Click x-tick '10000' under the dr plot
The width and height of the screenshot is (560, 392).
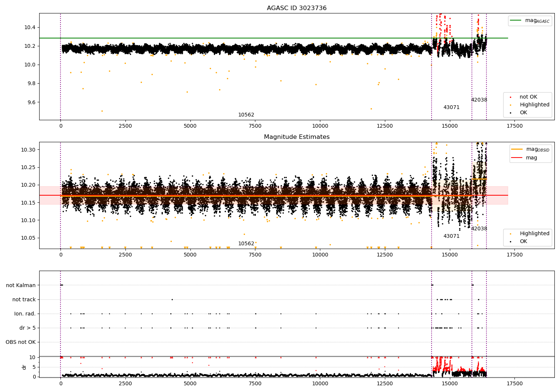point(320,383)
